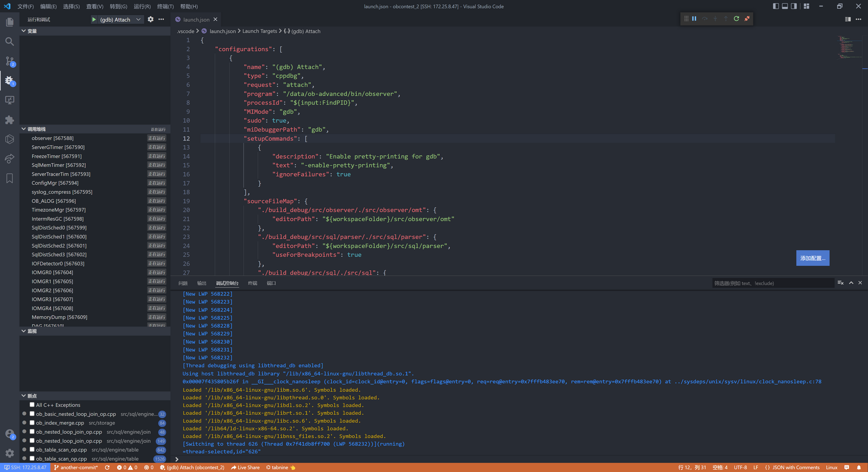The width and height of the screenshot is (868, 472).
Task: Click the Step Out debug icon
Action: pyautogui.click(x=726, y=19)
